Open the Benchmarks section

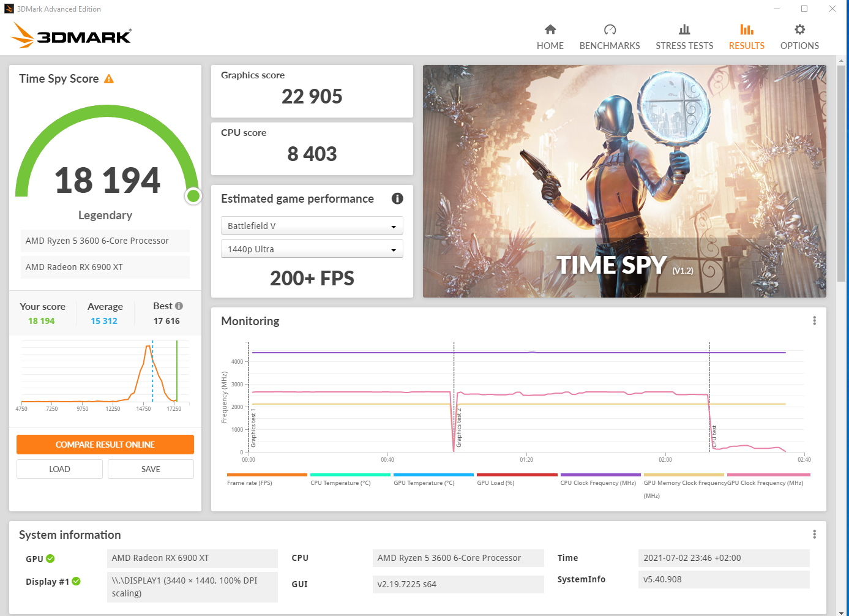(610, 36)
